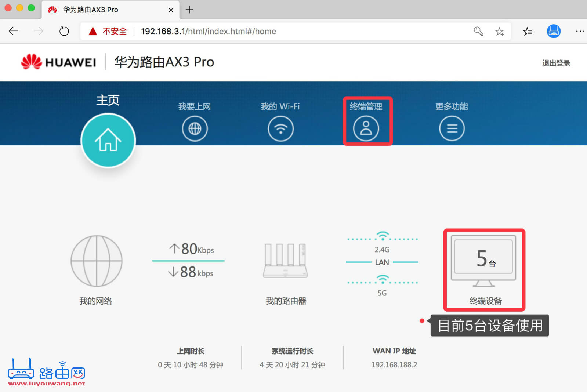Click the 不安全 security label
The width and height of the screenshot is (587, 392).
point(115,31)
